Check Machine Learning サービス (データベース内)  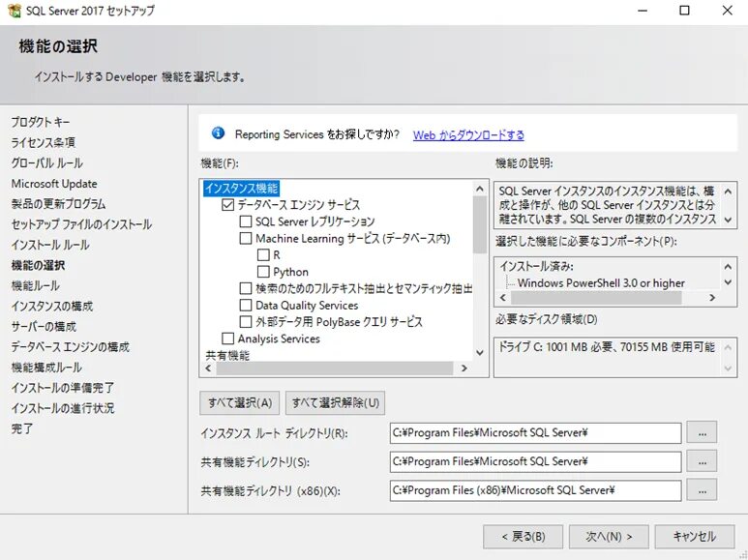[x=245, y=239]
